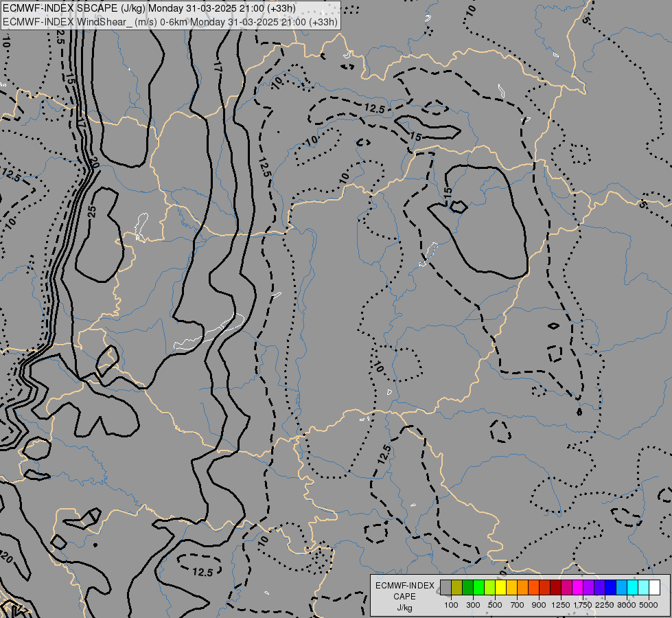Select the white swatch at legend end

point(655,587)
